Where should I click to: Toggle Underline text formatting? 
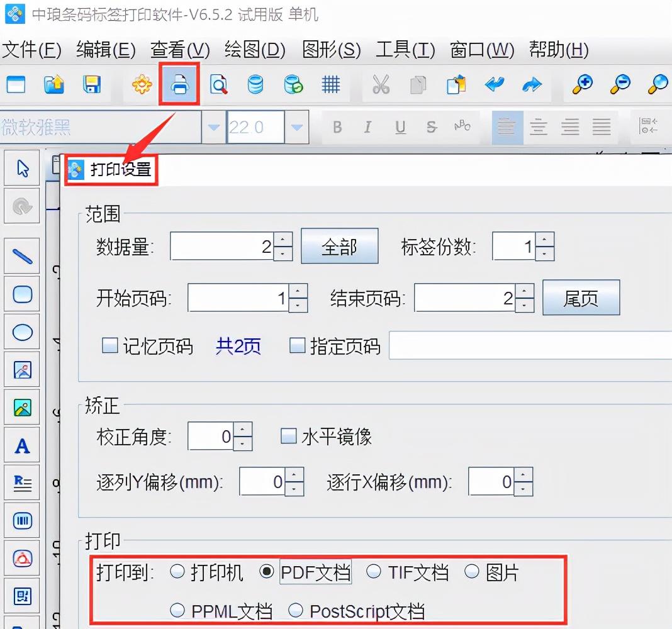point(400,127)
